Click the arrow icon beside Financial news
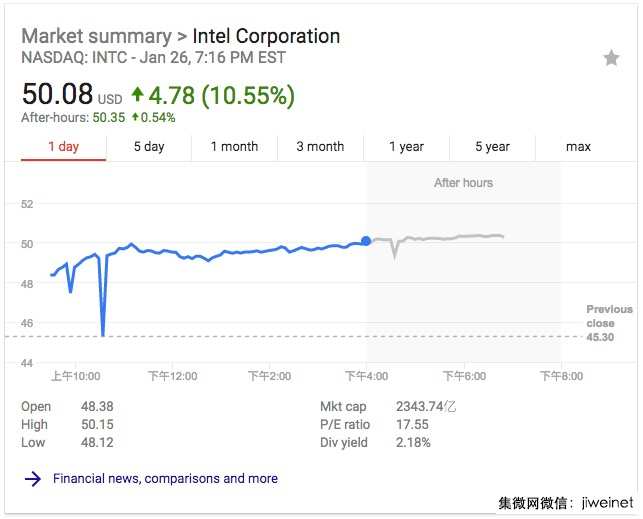The width and height of the screenshot is (643, 519). click(32, 479)
